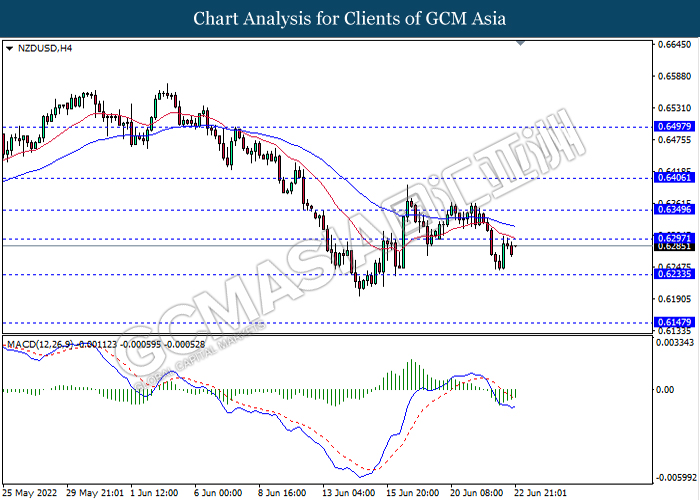Select the NZDUSD,H4 chart label
Viewport: 700px width, 500px height.
45,48
